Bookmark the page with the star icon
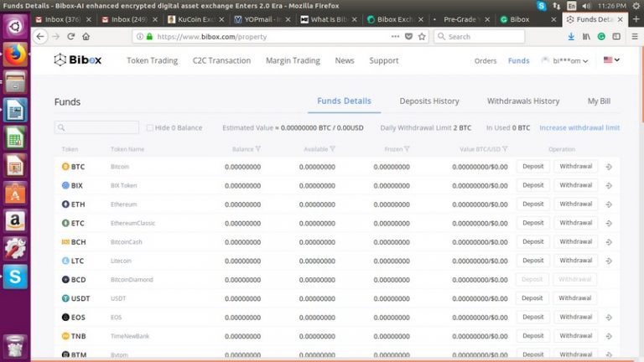Viewport: 644px width, 362px height. click(422, 37)
